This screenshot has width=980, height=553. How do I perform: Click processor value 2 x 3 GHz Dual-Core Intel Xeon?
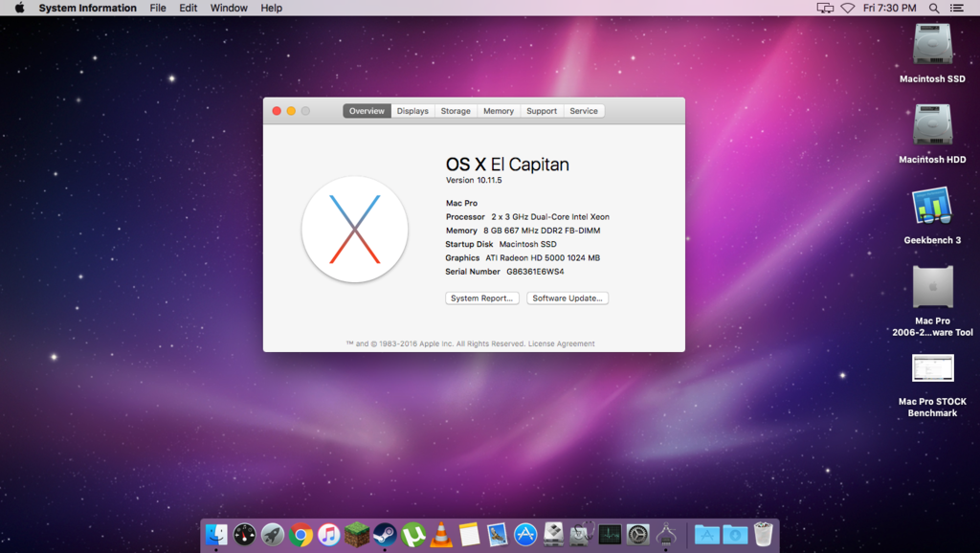coord(550,217)
